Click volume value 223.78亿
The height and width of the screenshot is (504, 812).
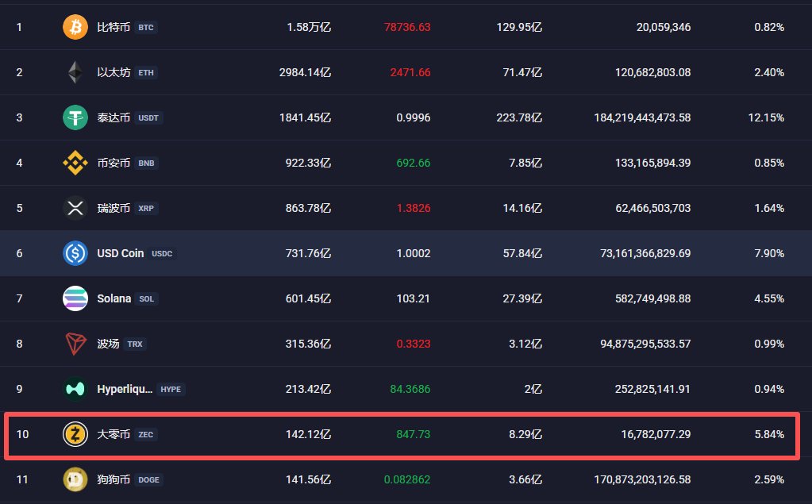(519, 117)
